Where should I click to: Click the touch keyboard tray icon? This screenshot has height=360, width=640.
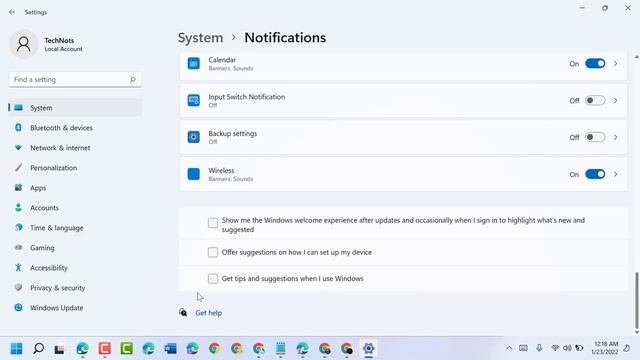(523, 348)
